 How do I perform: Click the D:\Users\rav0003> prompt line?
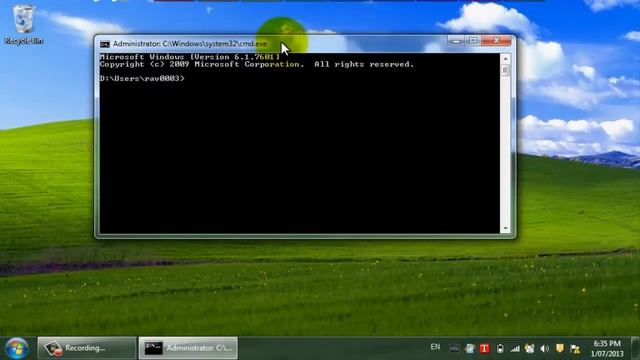pyautogui.click(x=142, y=78)
